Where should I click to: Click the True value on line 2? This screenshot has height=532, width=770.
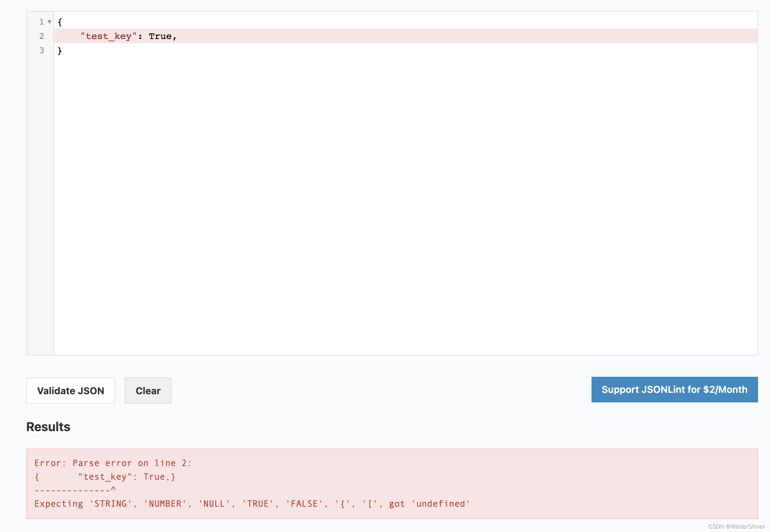pos(161,36)
